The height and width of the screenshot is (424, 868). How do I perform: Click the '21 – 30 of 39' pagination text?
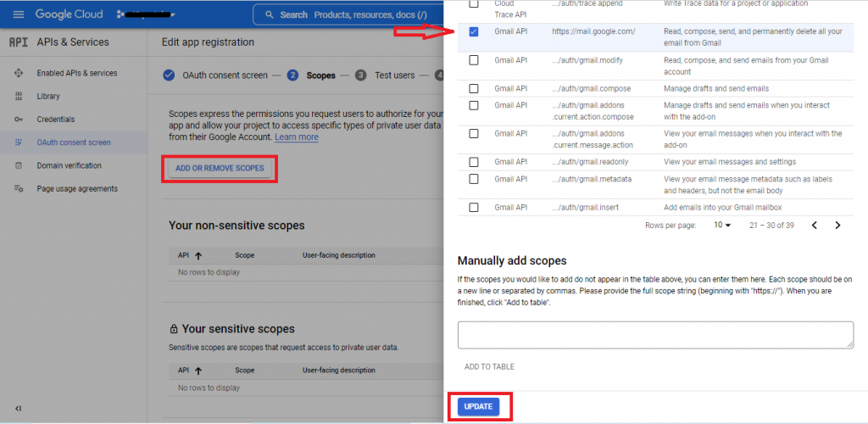pos(771,226)
